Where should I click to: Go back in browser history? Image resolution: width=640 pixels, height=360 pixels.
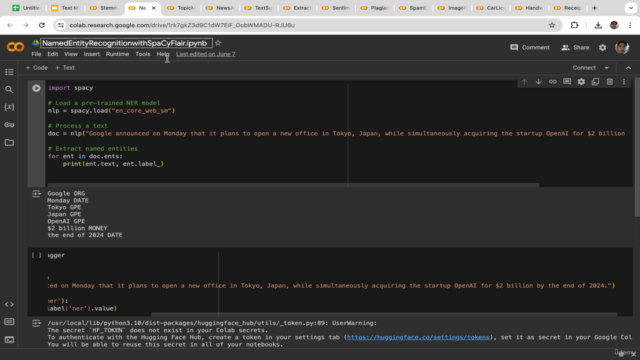click(x=10, y=25)
